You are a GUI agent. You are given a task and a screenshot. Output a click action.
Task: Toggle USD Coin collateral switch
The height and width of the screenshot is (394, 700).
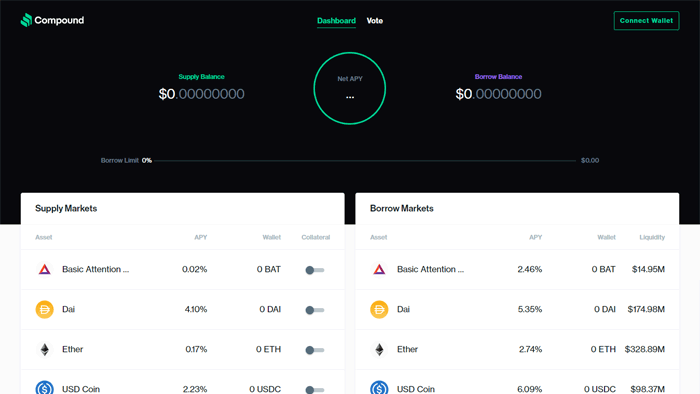click(315, 390)
